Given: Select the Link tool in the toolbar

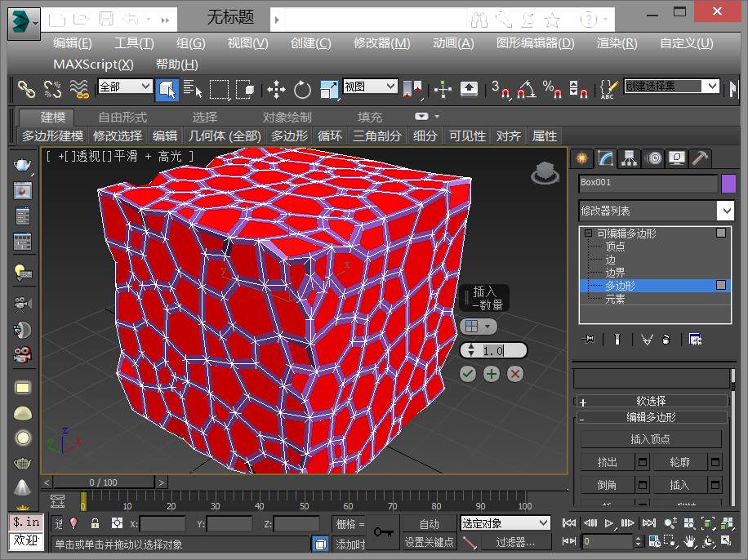Looking at the screenshot, I should click(26, 89).
